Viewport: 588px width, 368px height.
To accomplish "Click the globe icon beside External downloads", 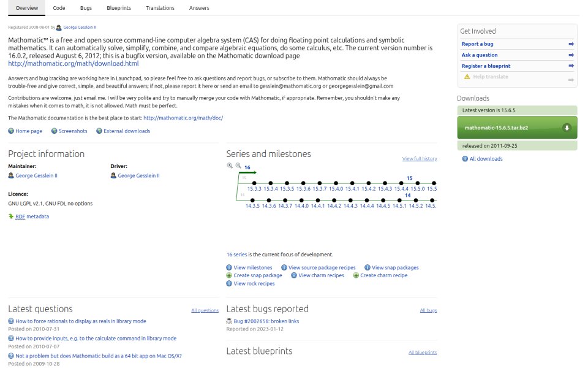I will point(99,131).
